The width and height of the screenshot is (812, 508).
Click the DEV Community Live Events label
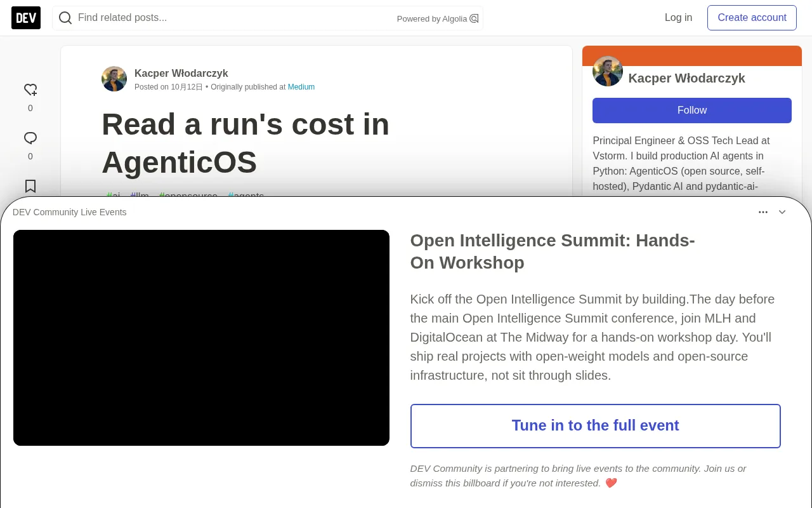point(70,212)
